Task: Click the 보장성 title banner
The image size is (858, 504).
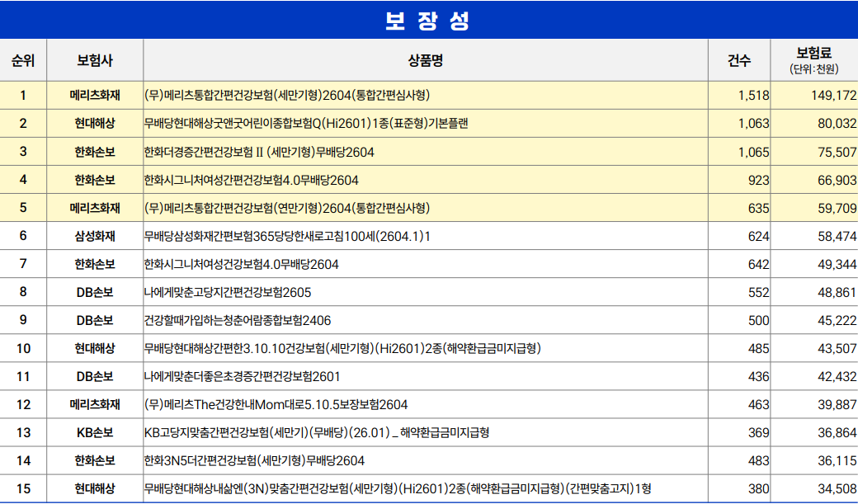Action: (x=429, y=20)
